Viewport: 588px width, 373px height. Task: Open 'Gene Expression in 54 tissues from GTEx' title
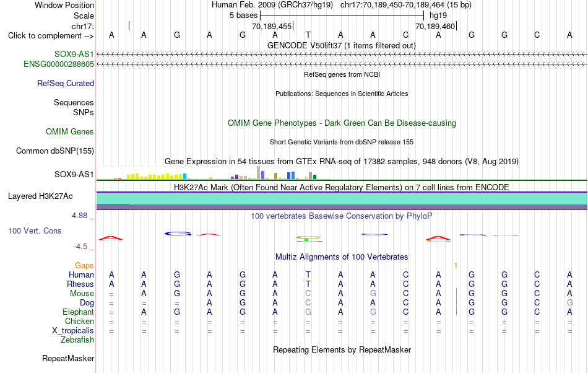point(342,161)
